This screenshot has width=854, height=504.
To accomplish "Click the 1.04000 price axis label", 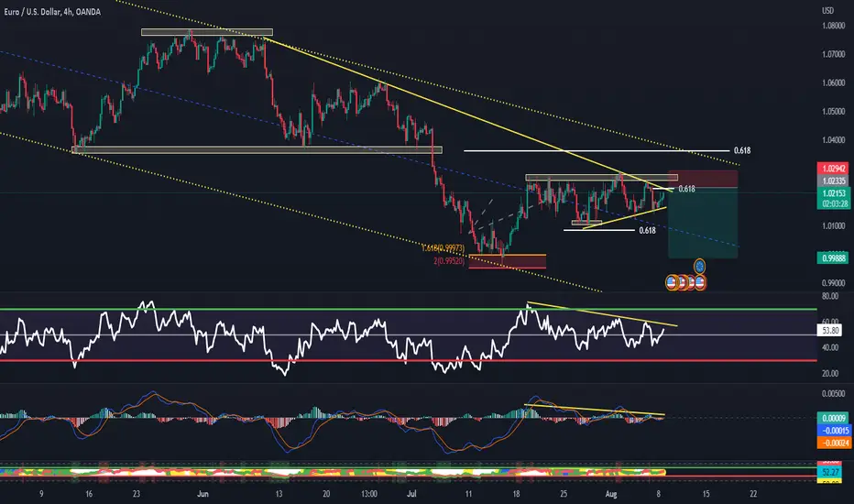I will pos(833,140).
